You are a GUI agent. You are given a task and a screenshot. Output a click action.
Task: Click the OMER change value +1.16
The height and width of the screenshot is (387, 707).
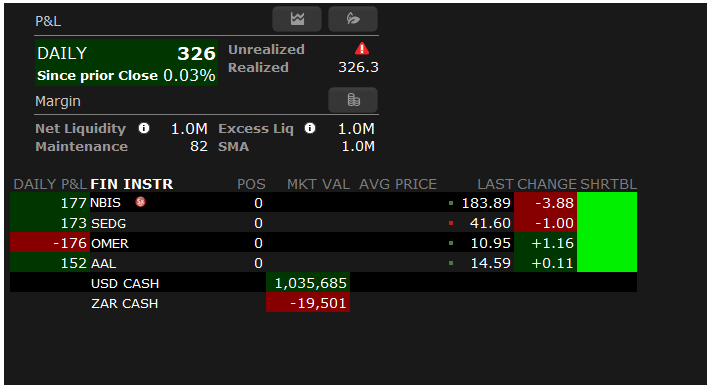552,243
